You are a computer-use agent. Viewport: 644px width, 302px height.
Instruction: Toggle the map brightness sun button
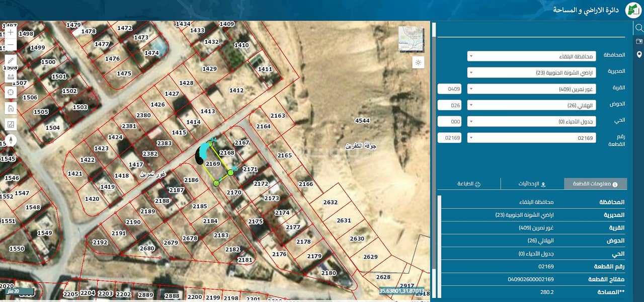[418, 62]
